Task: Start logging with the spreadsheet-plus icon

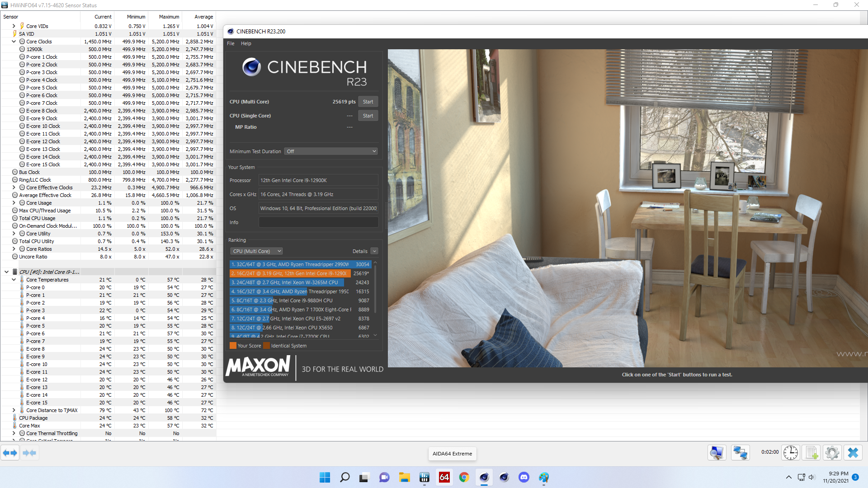Action: coord(812,453)
